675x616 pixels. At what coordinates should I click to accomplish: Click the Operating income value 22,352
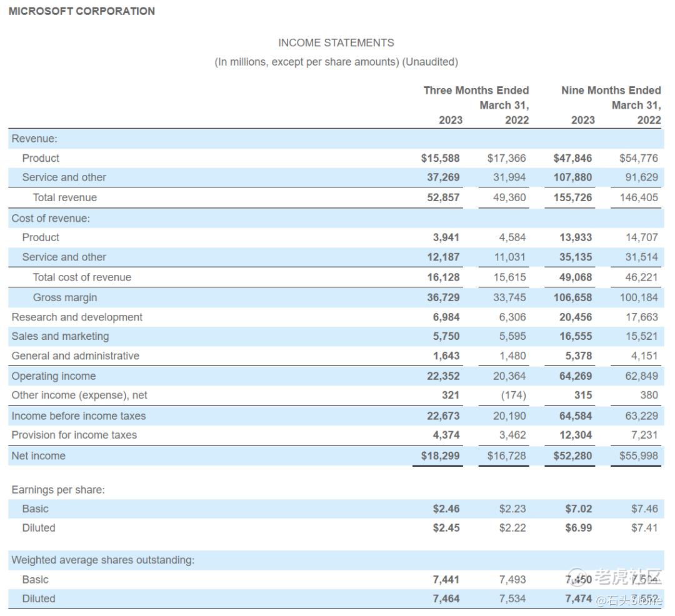[444, 375]
